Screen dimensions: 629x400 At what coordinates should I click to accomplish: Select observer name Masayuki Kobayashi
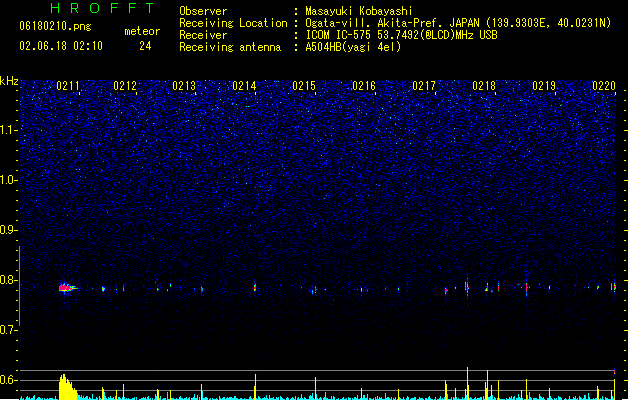click(x=359, y=11)
